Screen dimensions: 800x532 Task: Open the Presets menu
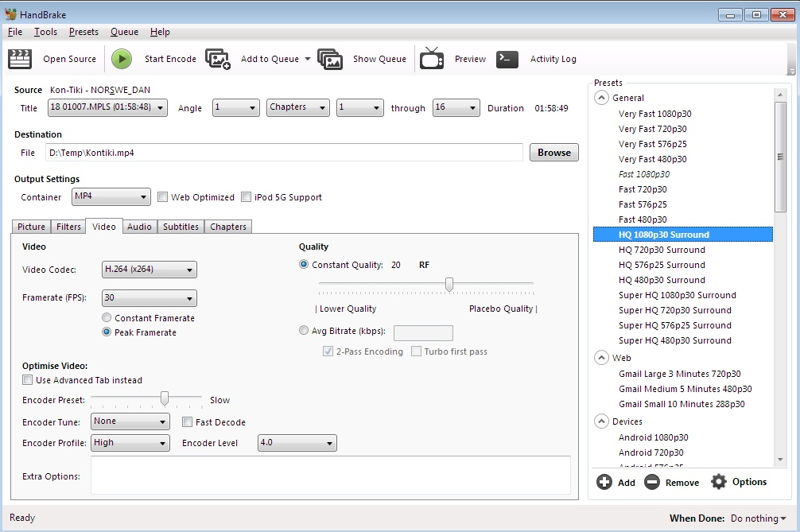pos(83,32)
